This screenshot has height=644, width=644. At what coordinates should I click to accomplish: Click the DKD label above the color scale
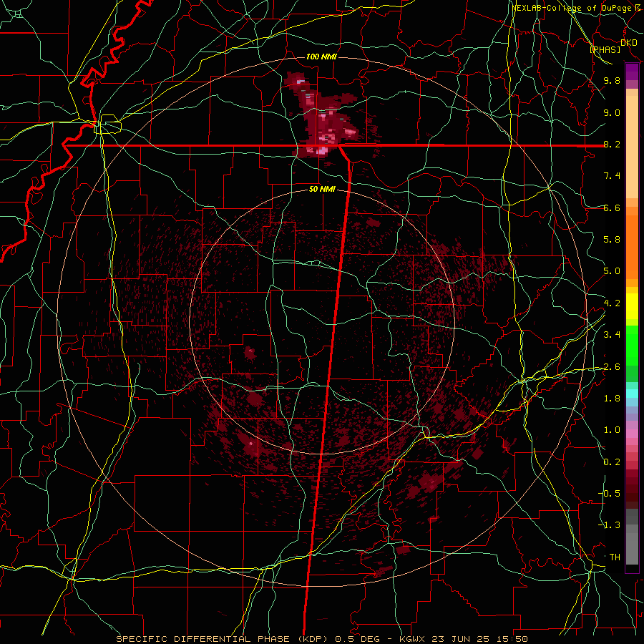tap(629, 43)
